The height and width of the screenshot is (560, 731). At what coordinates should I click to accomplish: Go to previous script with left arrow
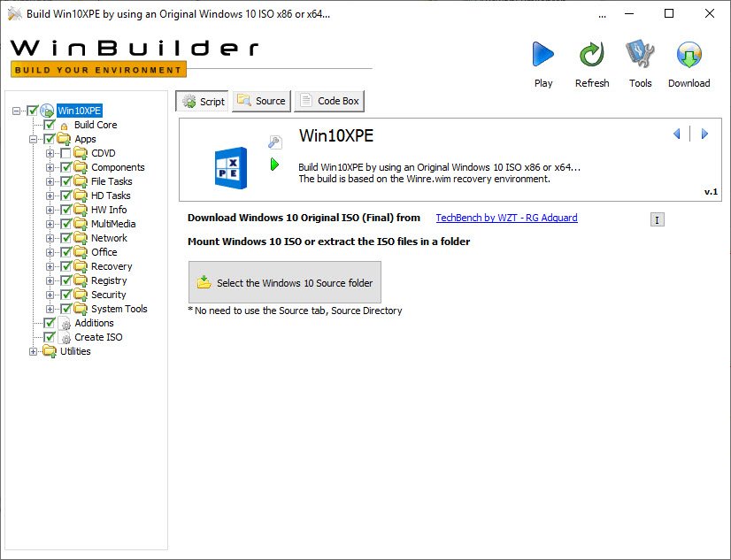[677, 134]
